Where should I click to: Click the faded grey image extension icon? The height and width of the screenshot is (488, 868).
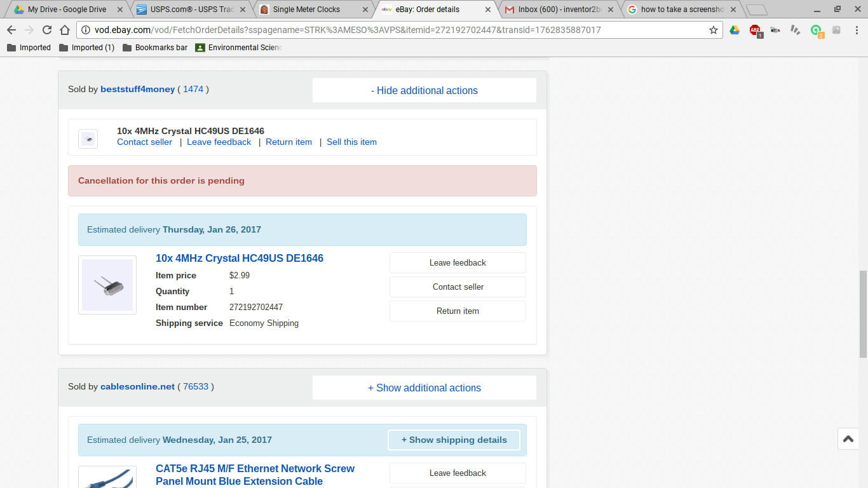[836, 30]
